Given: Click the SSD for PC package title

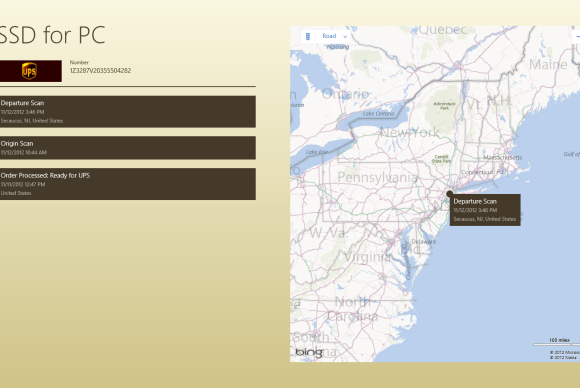Looking at the screenshot, I should [53, 35].
